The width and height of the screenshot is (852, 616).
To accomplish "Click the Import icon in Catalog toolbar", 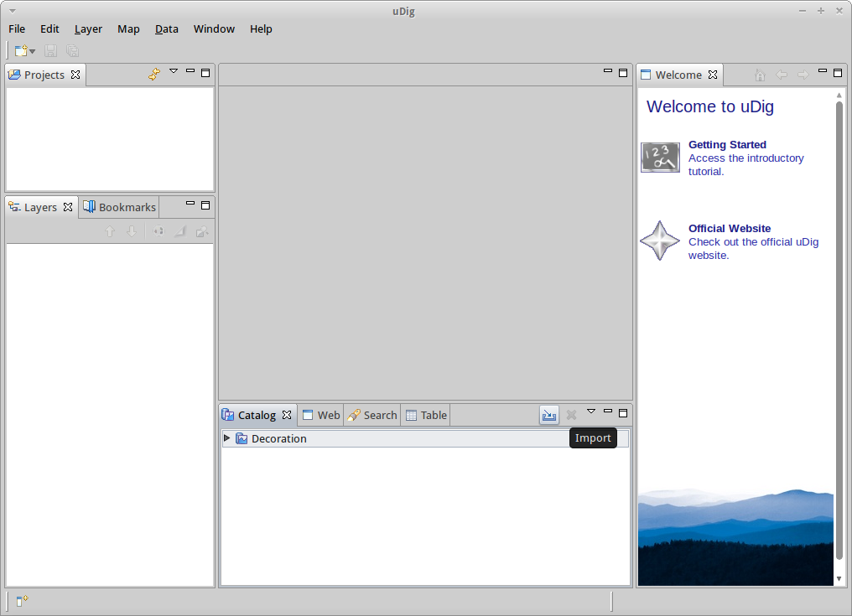I will [x=549, y=415].
